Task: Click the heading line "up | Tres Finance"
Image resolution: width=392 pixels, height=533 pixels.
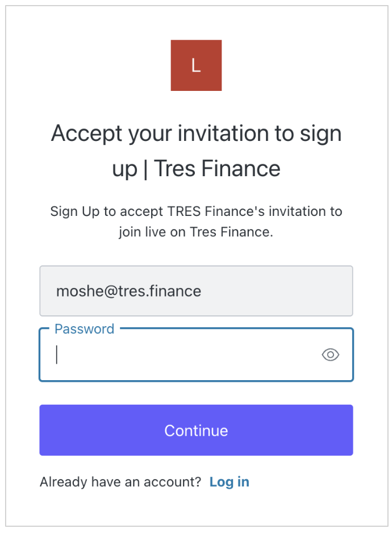Action: (x=196, y=169)
